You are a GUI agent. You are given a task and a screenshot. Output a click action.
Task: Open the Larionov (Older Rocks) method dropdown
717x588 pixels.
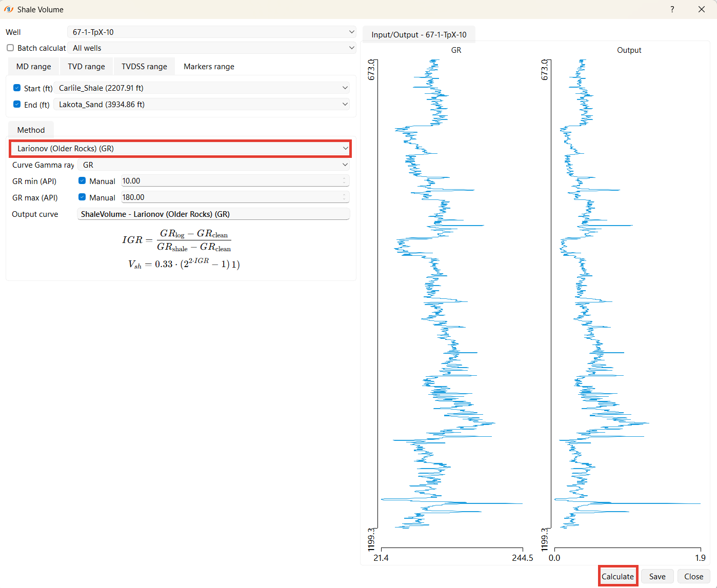click(180, 149)
